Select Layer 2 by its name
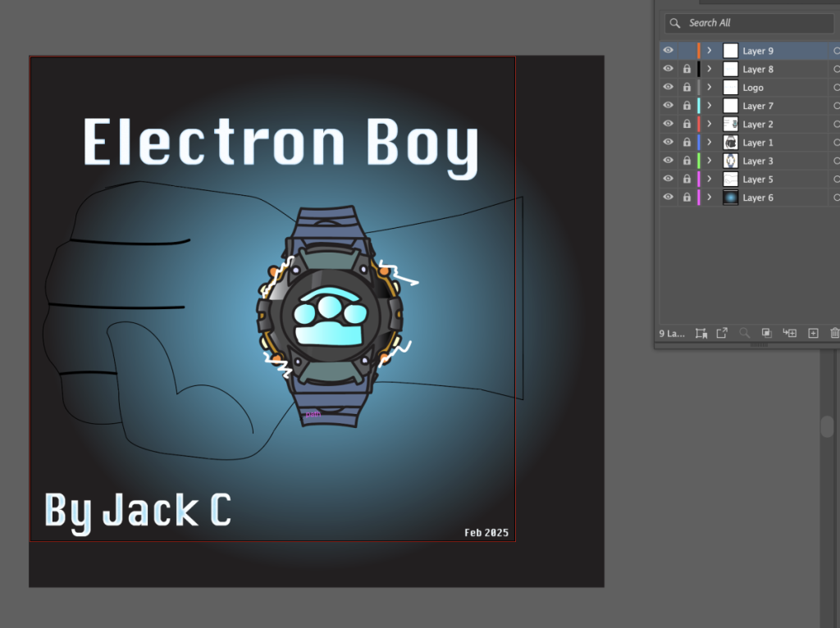The height and width of the screenshot is (628, 840). point(758,125)
